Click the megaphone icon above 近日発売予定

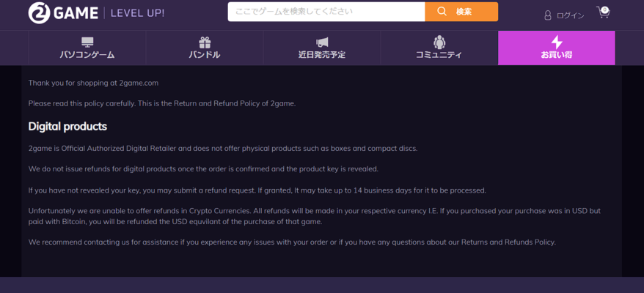322,42
